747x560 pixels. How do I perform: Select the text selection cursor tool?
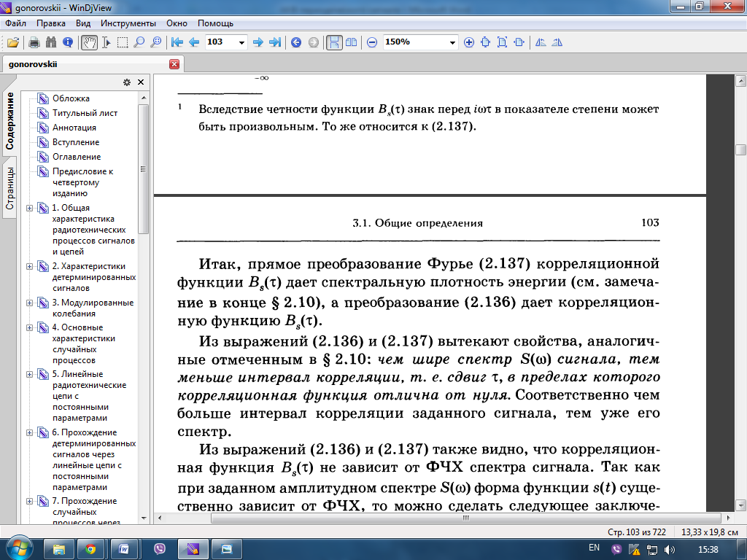point(107,42)
